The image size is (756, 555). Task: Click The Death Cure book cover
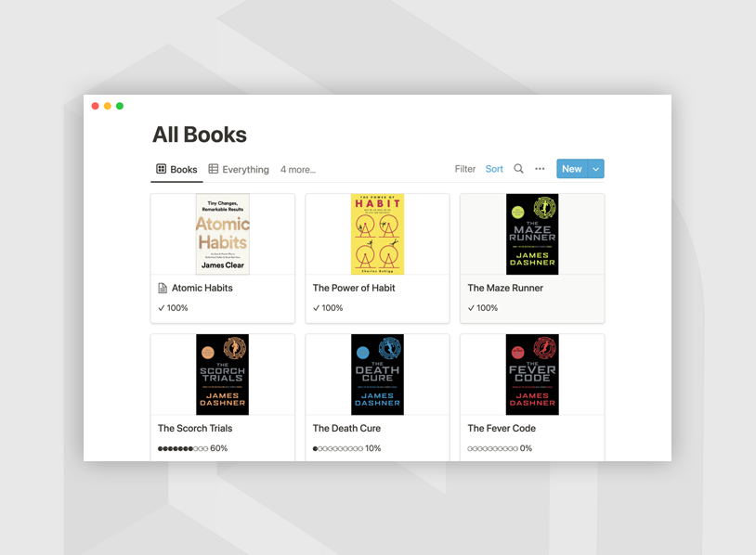[x=377, y=374]
